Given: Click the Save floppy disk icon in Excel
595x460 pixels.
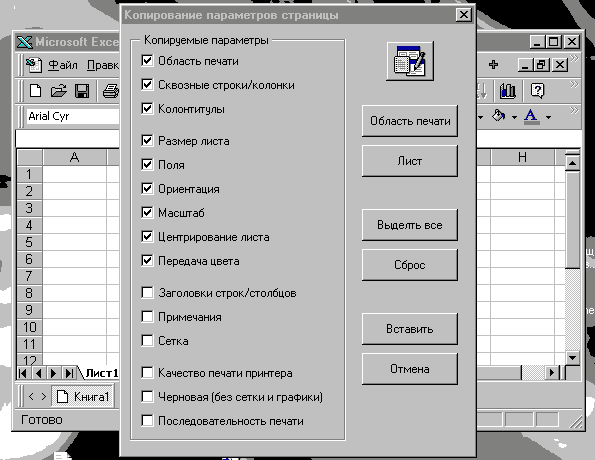Looking at the screenshot, I should (82, 91).
